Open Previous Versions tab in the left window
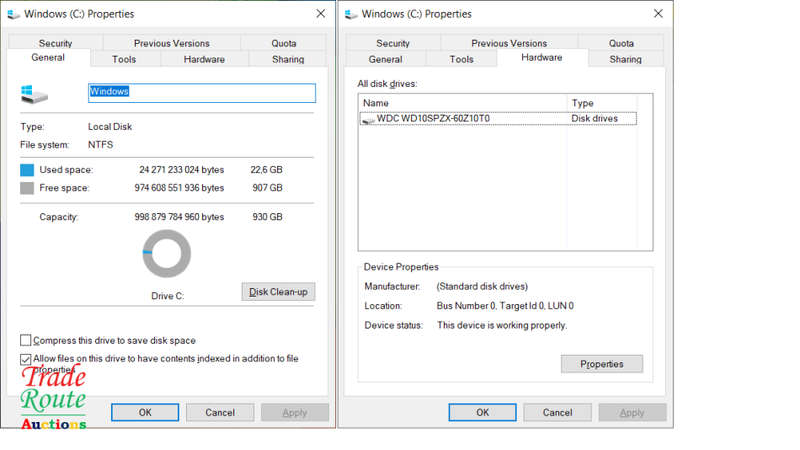 coord(171,43)
